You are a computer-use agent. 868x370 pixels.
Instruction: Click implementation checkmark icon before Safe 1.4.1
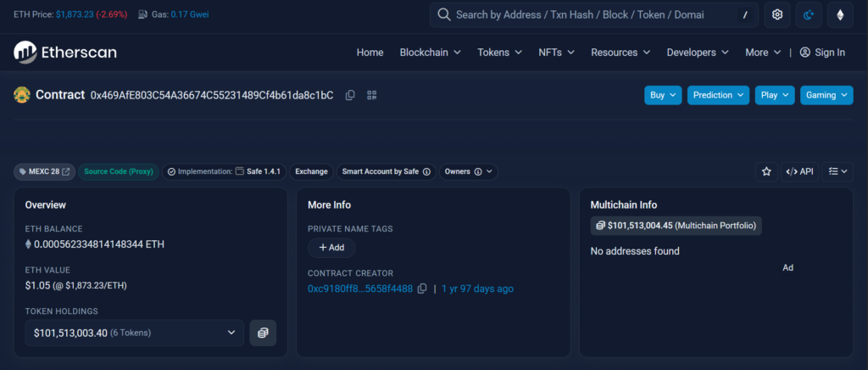pyautogui.click(x=171, y=171)
